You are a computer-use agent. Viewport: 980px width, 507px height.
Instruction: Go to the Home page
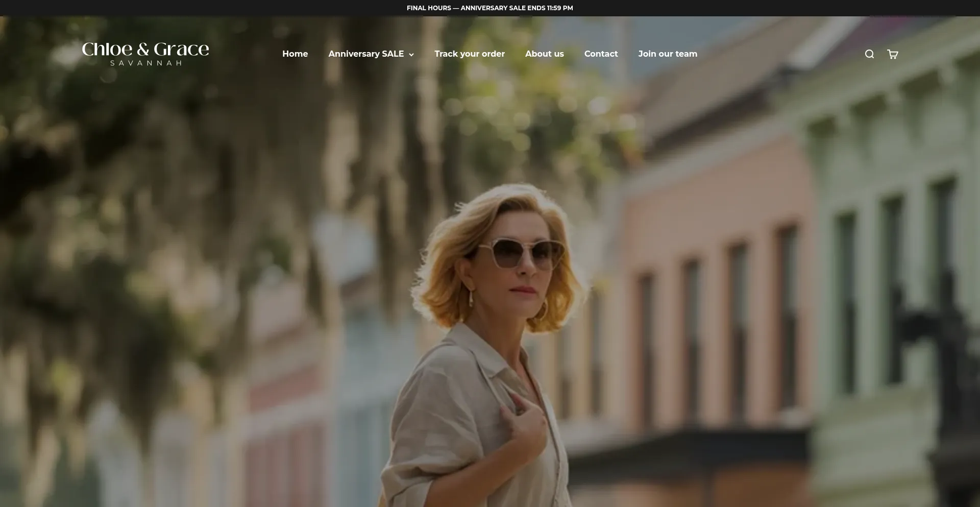[x=295, y=54]
